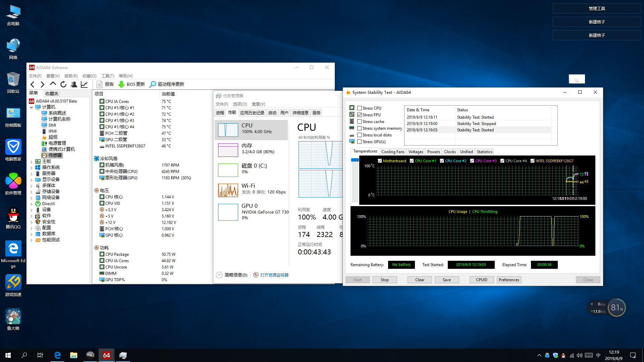The image size is (644, 362).
Task: Open taskbar search magnifier
Action: pyautogui.click(x=24, y=355)
